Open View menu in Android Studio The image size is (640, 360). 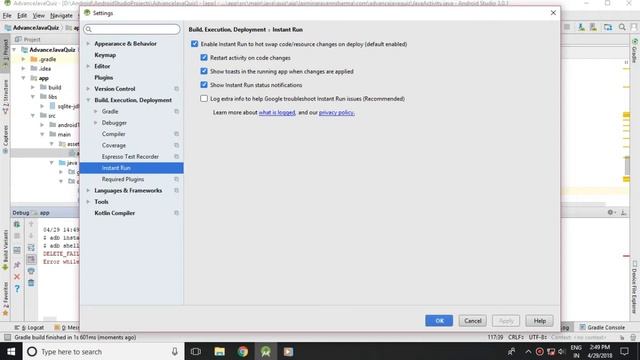pos(39,16)
